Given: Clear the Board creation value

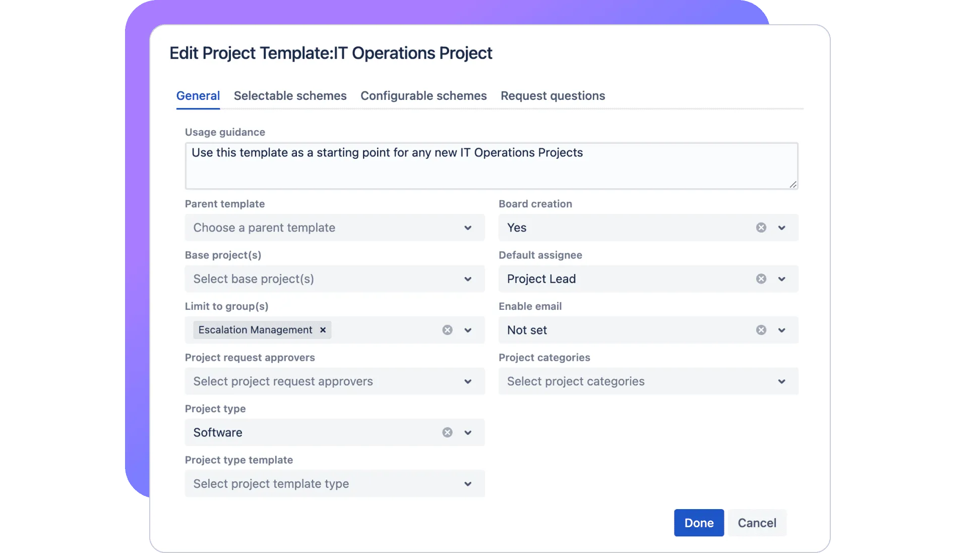Looking at the screenshot, I should pyautogui.click(x=761, y=228).
